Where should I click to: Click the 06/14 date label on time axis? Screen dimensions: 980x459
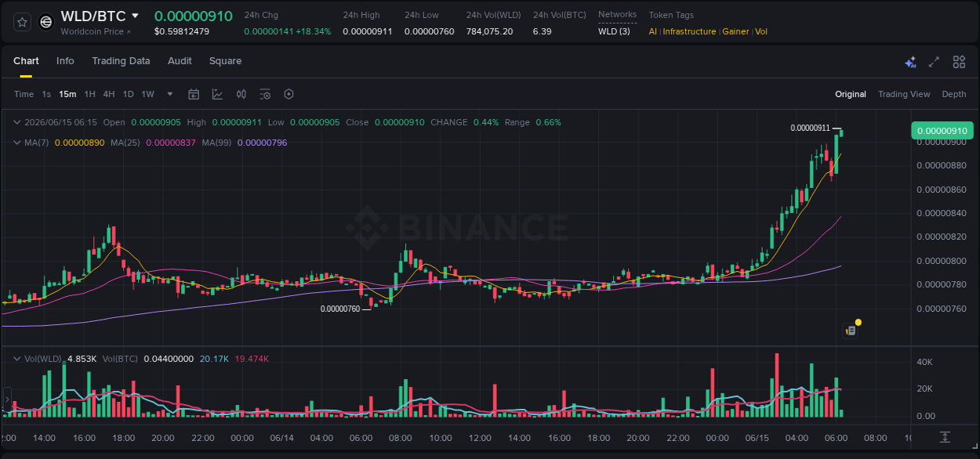click(x=281, y=438)
